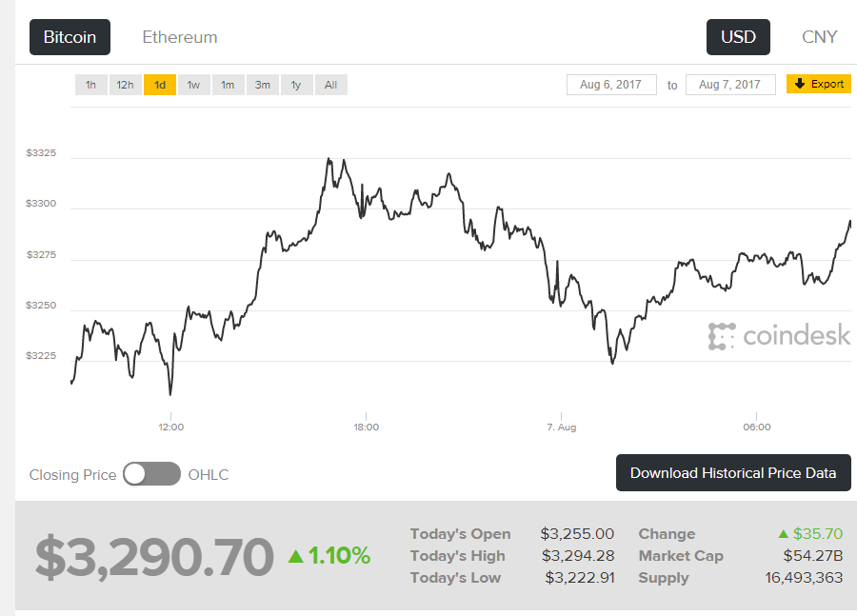The height and width of the screenshot is (616, 857).
Task: Select the 1h time range
Action: (x=90, y=85)
